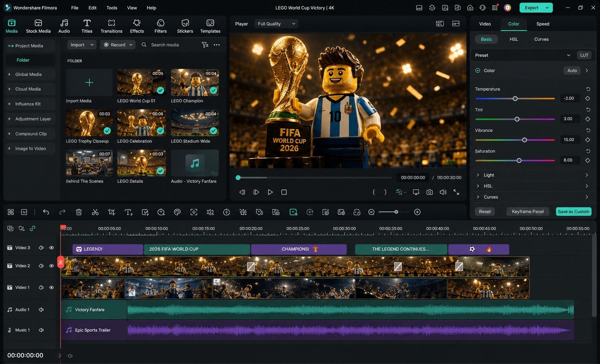The image size is (600, 364).
Task: Split clip with the scissors icon
Action: click(95, 212)
